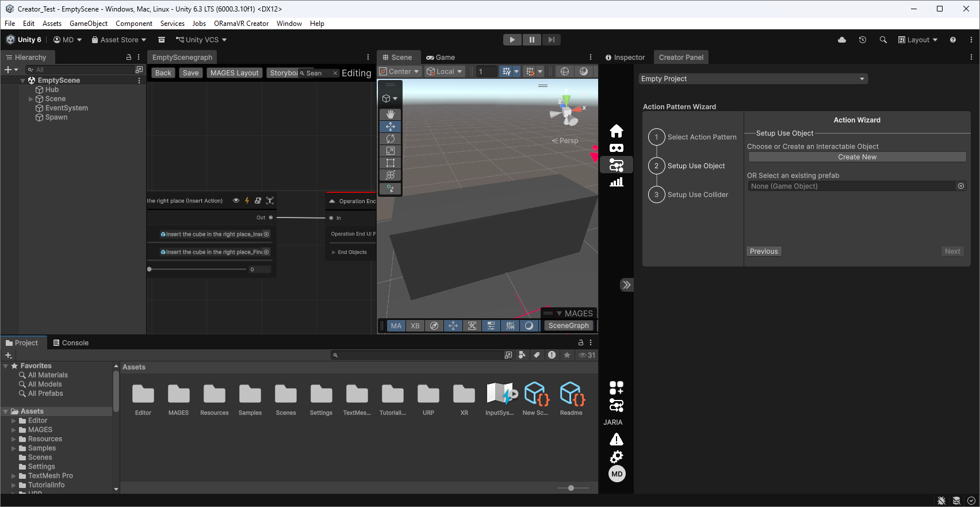Open the Empty Project dropdown

[753, 79]
